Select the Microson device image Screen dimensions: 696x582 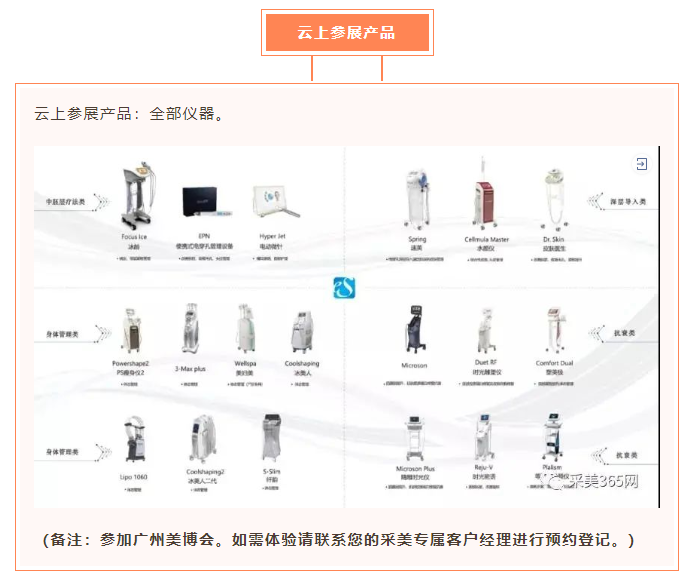coord(414,331)
